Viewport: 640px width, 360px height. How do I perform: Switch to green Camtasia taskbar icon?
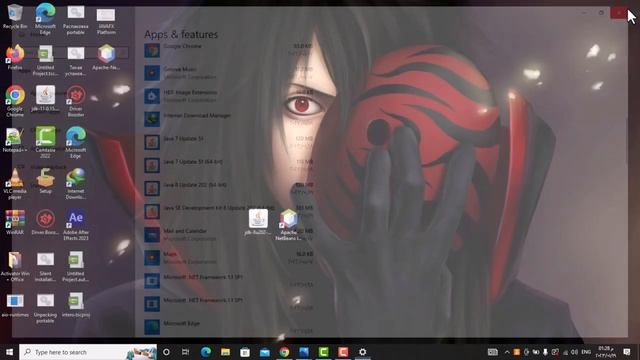click(x=323, y=352)
